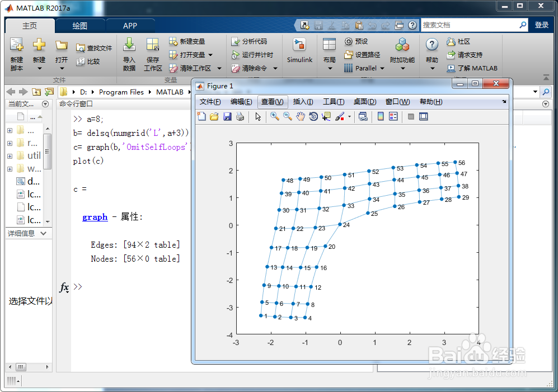The height and width of the screenshot is (392, 558).
Task: Click the 请求支持 request support button
Action: tap(465, 55)
